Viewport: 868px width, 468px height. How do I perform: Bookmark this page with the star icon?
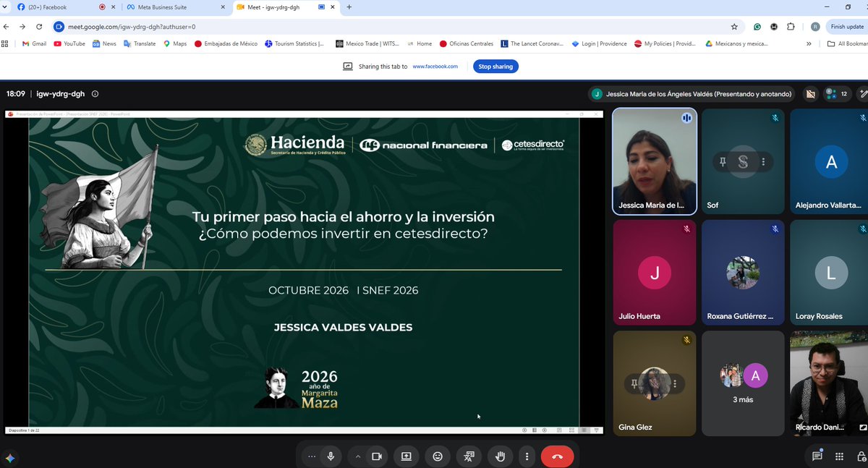(734, 26)
